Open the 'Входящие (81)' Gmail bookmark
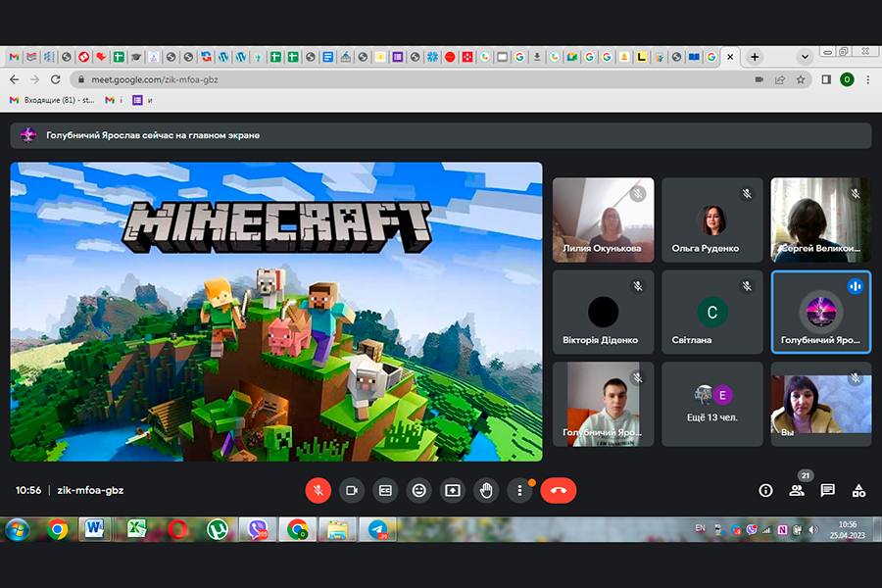The width and height of the screenshot is (882, 588). click(52, 100)
